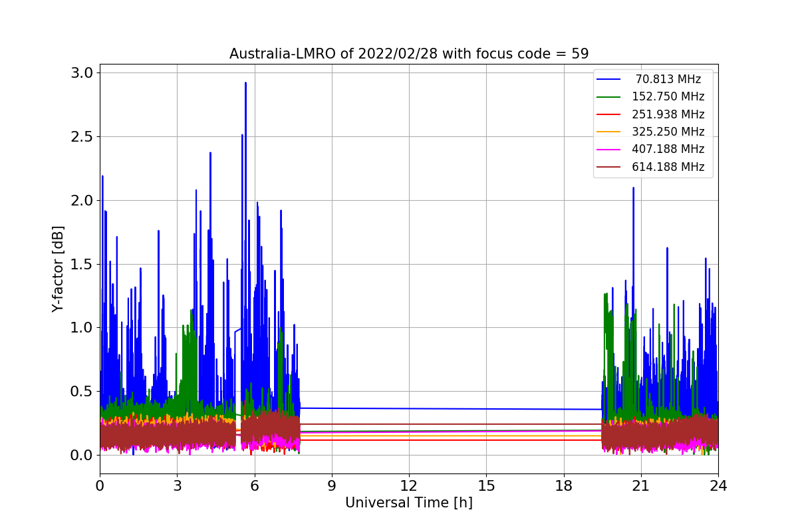This screenshot has width=798, height=532.
Task: Click the green legend line for 152.750 MHz
Action: (609, 97)
